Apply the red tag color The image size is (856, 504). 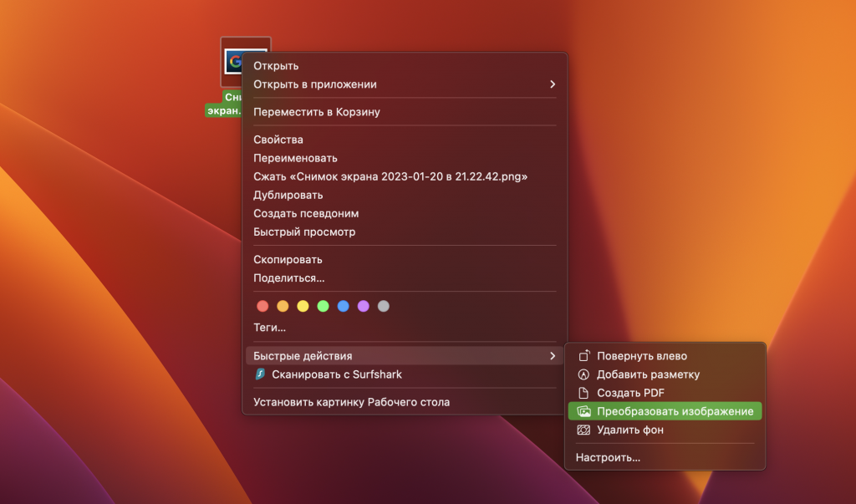[262, 306]
